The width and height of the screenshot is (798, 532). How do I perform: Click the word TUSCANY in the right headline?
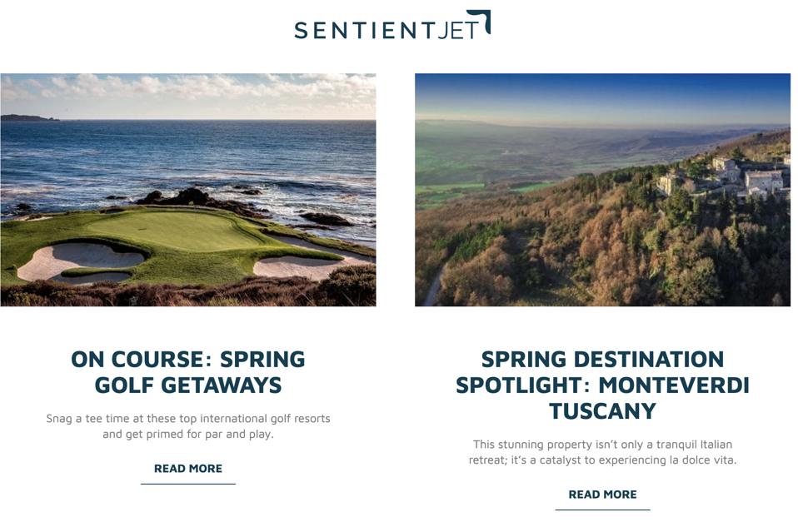tap(602, 411)
